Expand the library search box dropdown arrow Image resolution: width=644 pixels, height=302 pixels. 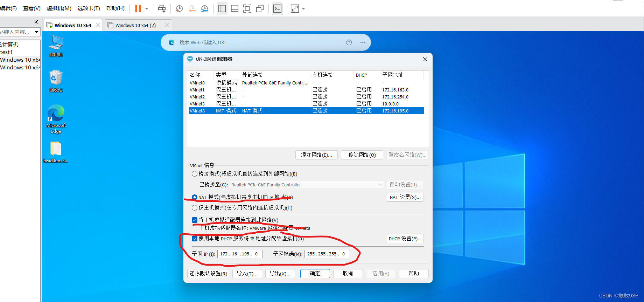pos(36,32)
